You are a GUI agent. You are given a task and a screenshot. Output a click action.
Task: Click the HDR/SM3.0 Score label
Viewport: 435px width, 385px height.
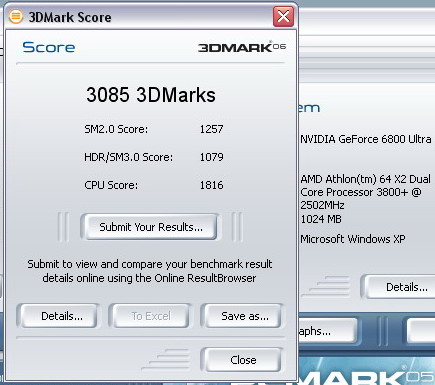click(129, 157)
